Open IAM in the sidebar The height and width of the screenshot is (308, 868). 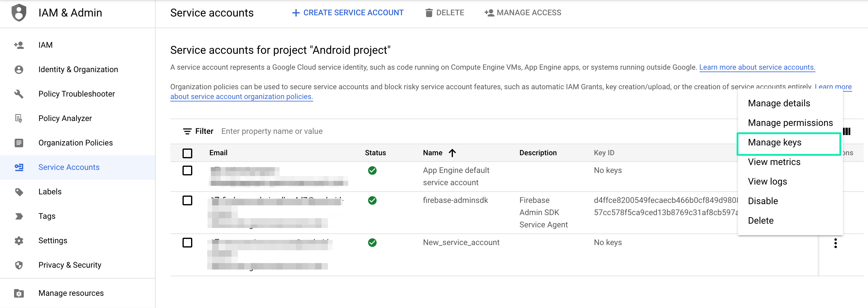point(78,45)
